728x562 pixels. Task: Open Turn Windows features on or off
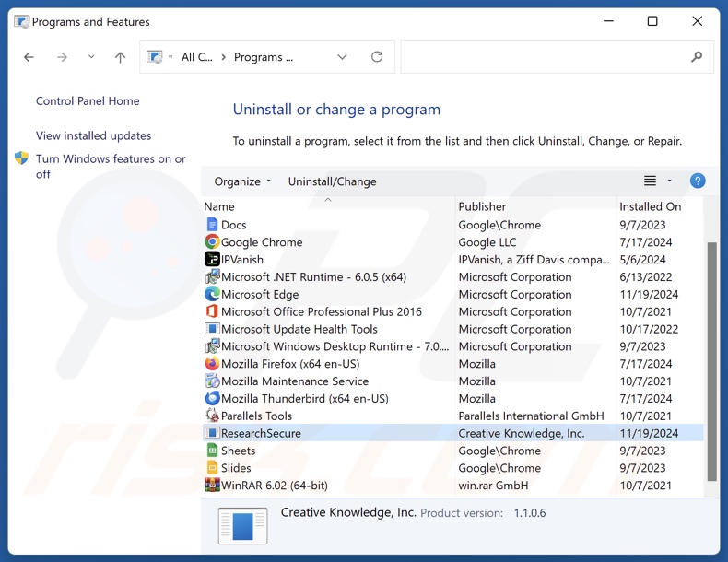pyautogui.click(x=111, y=166)
